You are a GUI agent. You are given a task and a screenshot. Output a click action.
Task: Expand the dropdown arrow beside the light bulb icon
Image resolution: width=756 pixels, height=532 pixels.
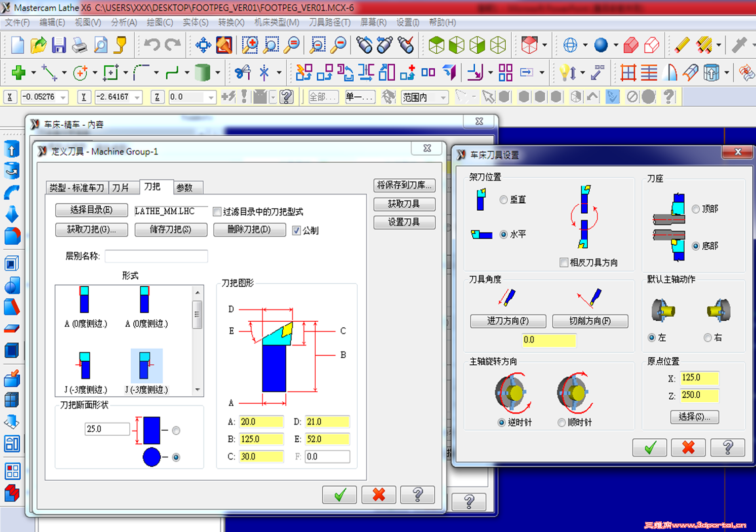point(582,72)
